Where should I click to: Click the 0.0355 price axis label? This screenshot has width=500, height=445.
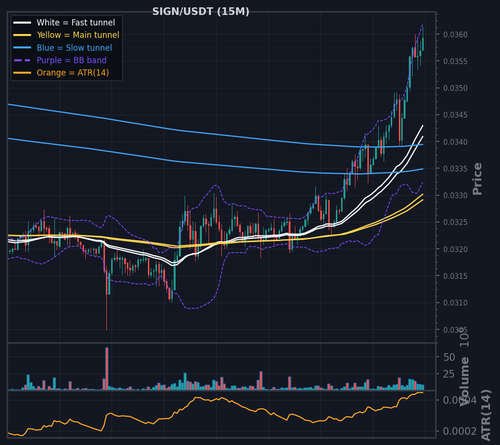click(x=455, y=61)
